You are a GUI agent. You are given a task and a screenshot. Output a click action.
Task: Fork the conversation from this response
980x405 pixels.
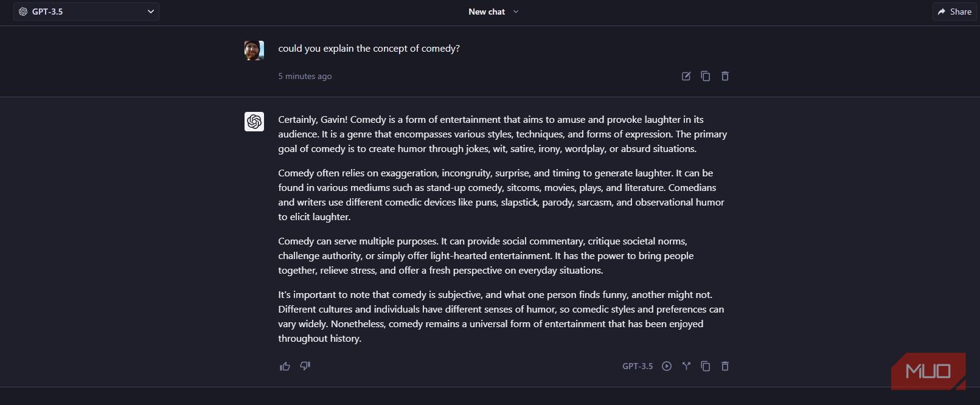pos(686,366)
